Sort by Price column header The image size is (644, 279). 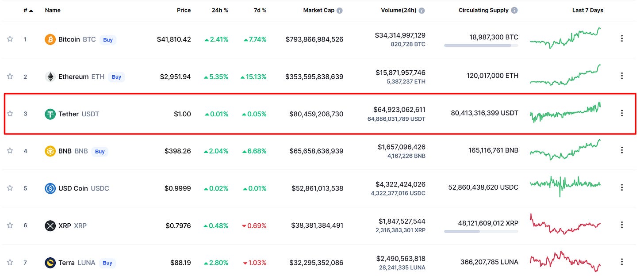pyautogui.click(x=184, y=10)
